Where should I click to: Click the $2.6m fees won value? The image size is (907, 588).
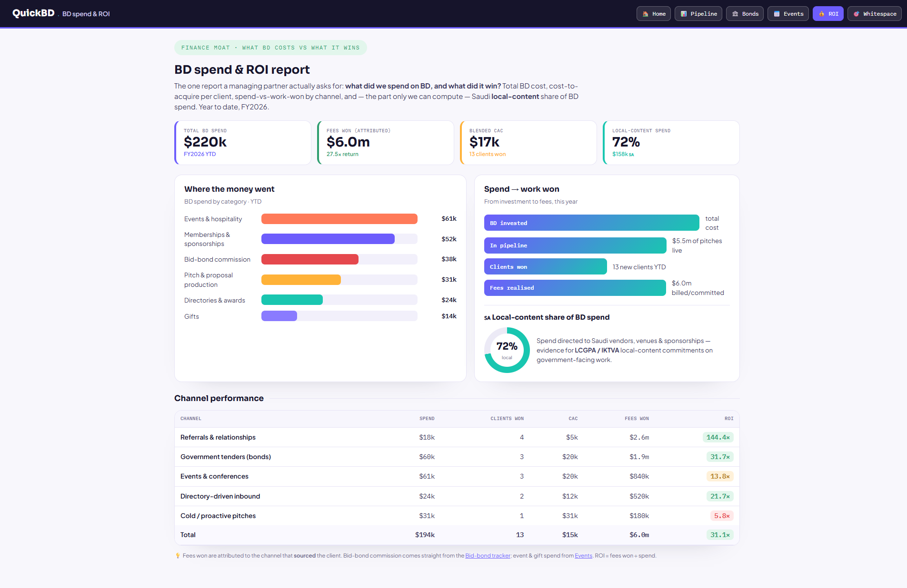tap(639, 437)
